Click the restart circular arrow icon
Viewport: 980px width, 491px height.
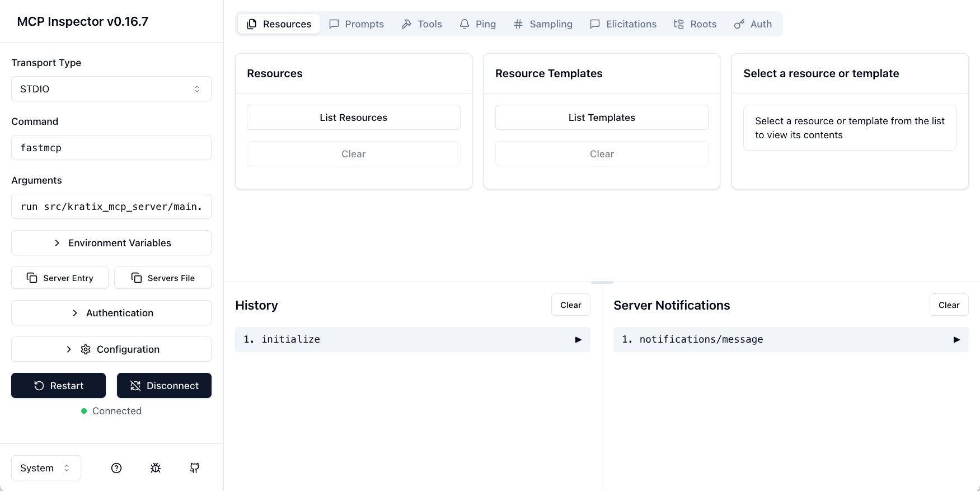pyautogui.click(x=39, y=386)
